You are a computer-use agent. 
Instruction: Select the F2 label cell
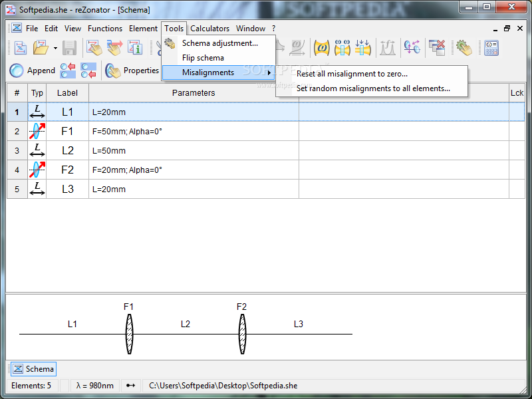pyautogui.click(x=67, y=170)
